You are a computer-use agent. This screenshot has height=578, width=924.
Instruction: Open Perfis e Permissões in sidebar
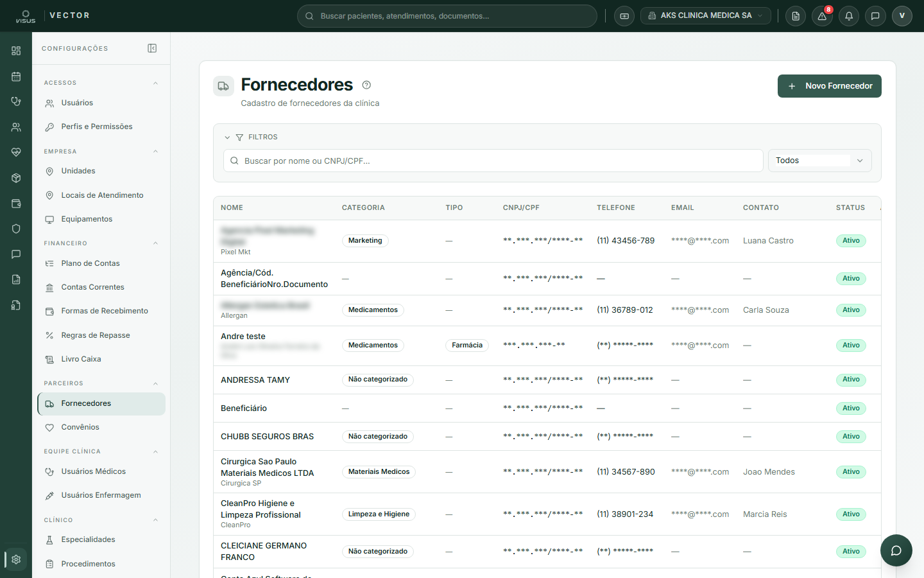coord(101,127)
